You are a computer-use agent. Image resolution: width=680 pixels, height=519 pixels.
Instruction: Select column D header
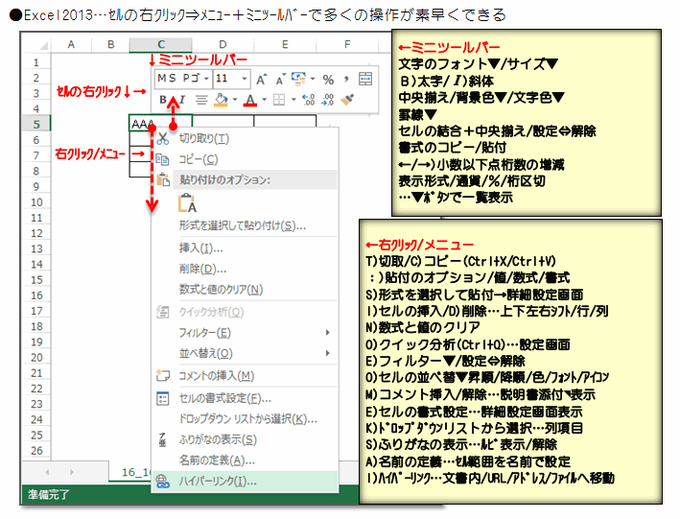click(x=222, y=44)
